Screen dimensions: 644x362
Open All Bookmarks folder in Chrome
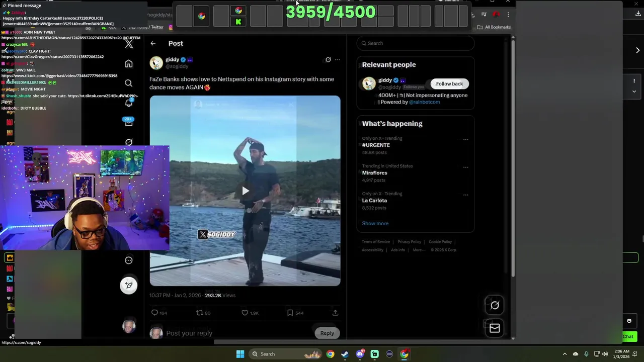[494, 27]
